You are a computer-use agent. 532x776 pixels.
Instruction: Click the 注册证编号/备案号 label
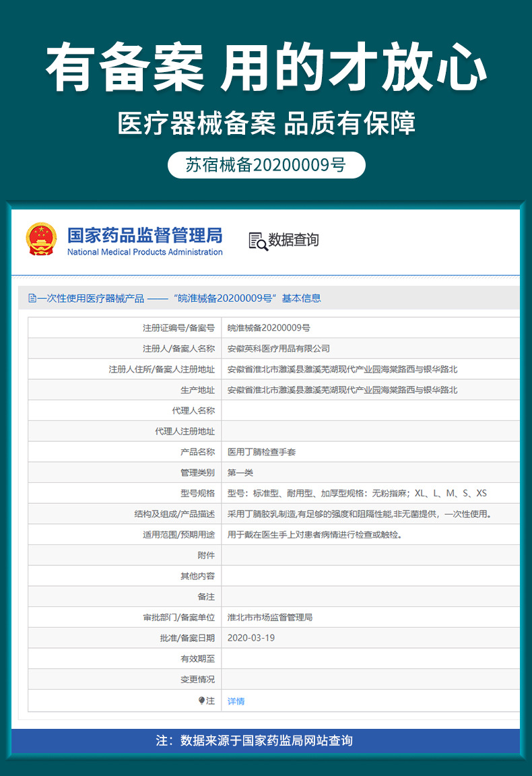[x=178, y=327]
